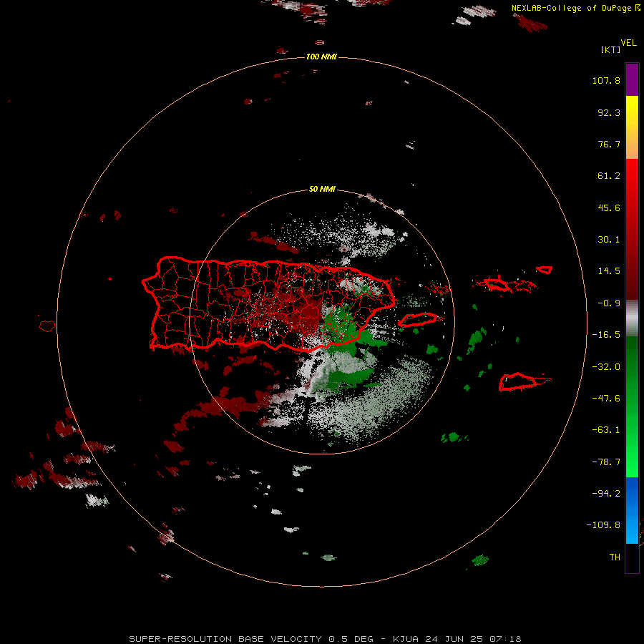Click the 92.3 legend value

point(609,112)
